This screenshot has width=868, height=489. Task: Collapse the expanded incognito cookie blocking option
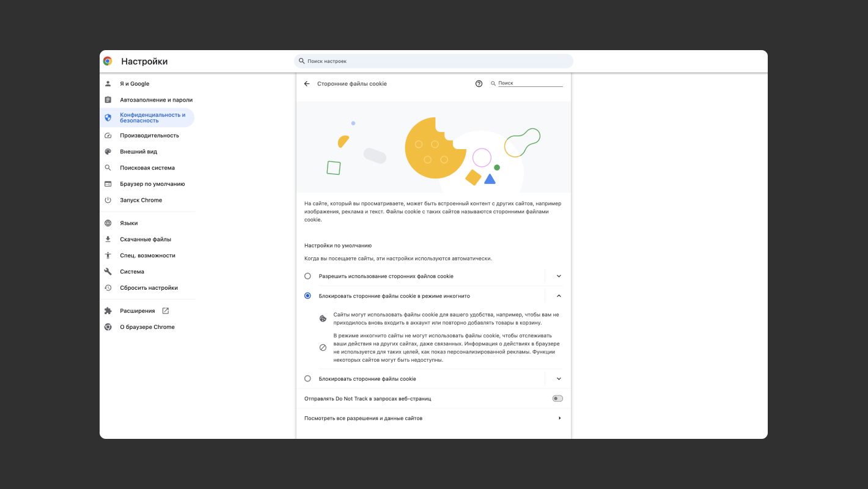click(558, 295)
